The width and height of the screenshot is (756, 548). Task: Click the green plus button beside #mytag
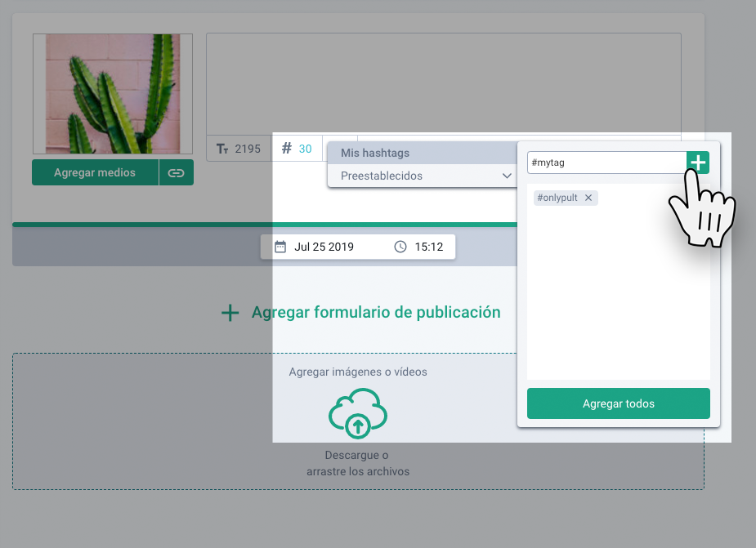[698, 163]
